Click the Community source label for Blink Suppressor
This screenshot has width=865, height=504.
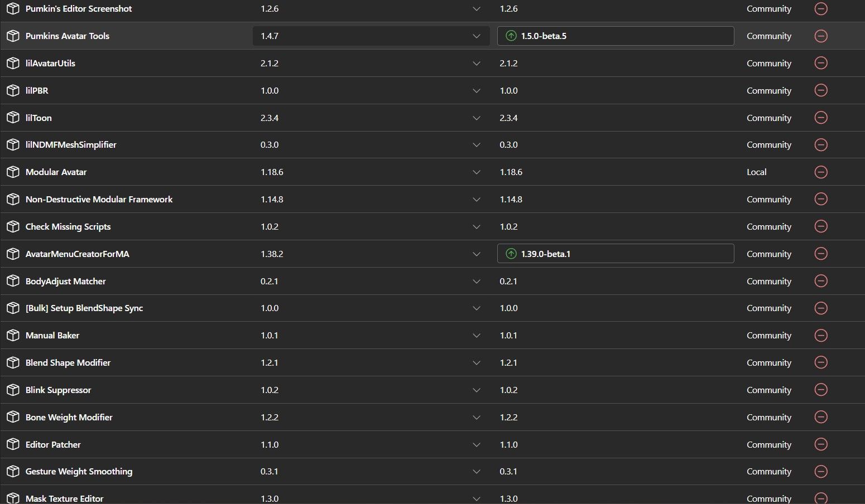(769, 390)
